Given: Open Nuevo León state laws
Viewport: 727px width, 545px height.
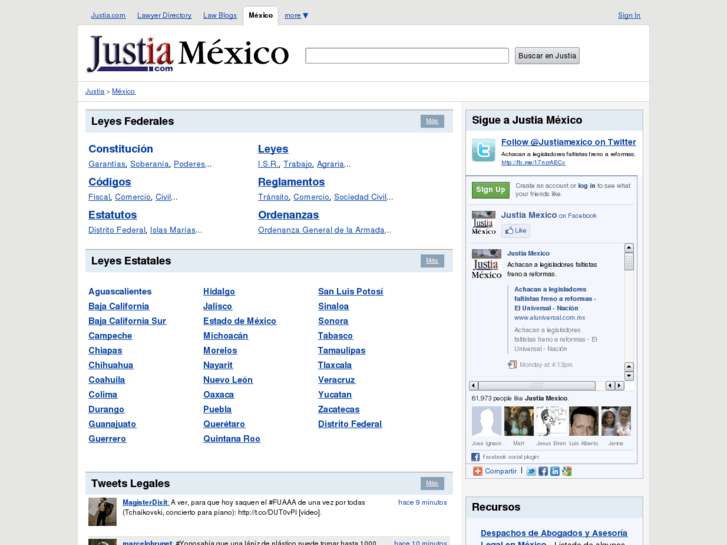Looking at the screenshot, I should (228, 380).
